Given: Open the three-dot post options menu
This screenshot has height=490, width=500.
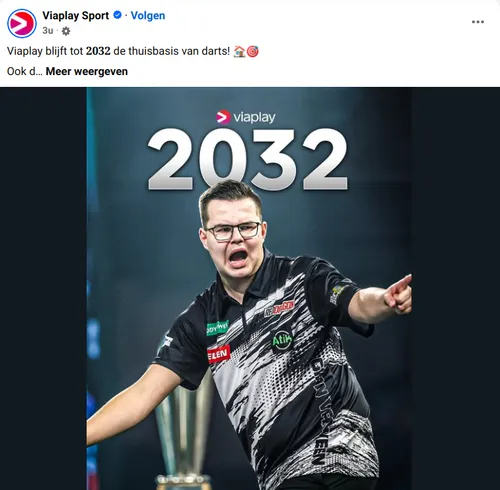Looking at the screenshot, I should click(478, 22).
